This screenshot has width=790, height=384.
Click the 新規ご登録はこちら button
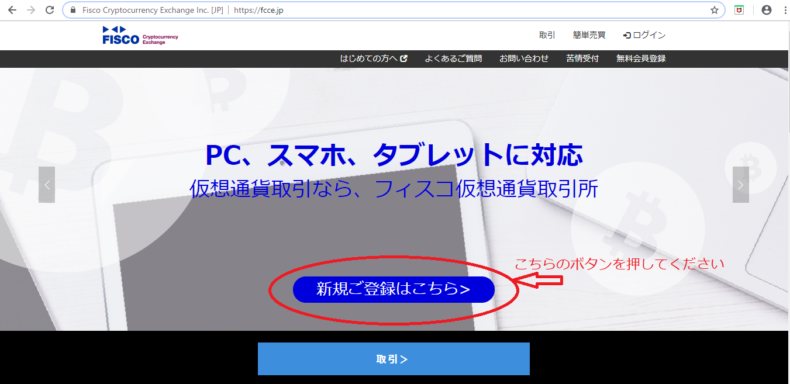point(393,289)
